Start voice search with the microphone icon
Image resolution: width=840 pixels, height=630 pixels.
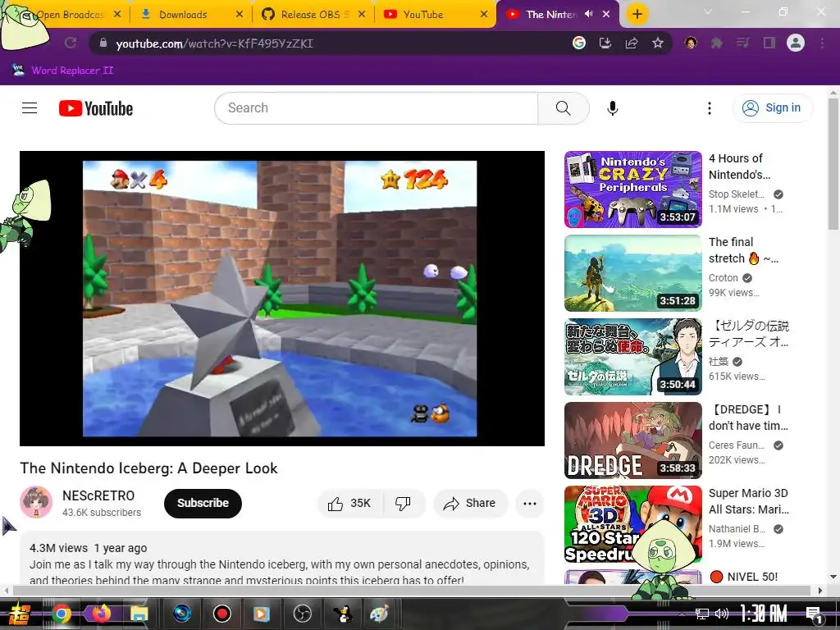(x=612, y=108)
